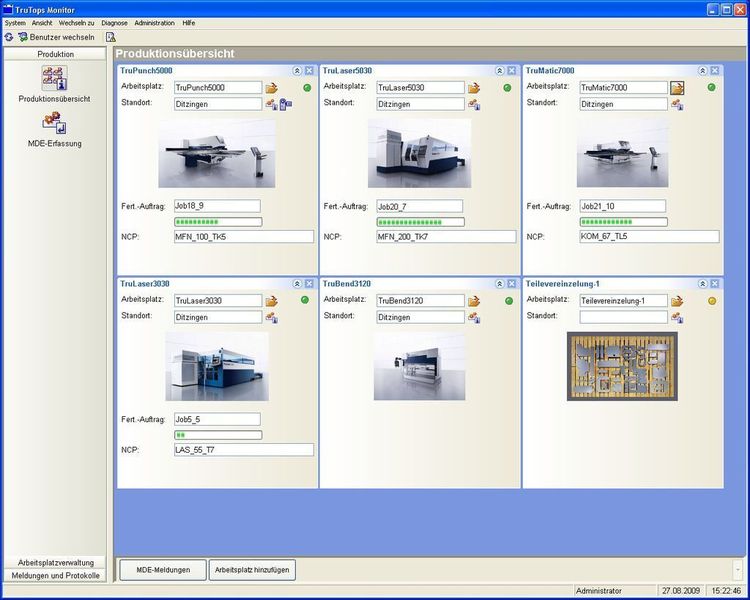Click the TruLaser5030 machine image

419,154
